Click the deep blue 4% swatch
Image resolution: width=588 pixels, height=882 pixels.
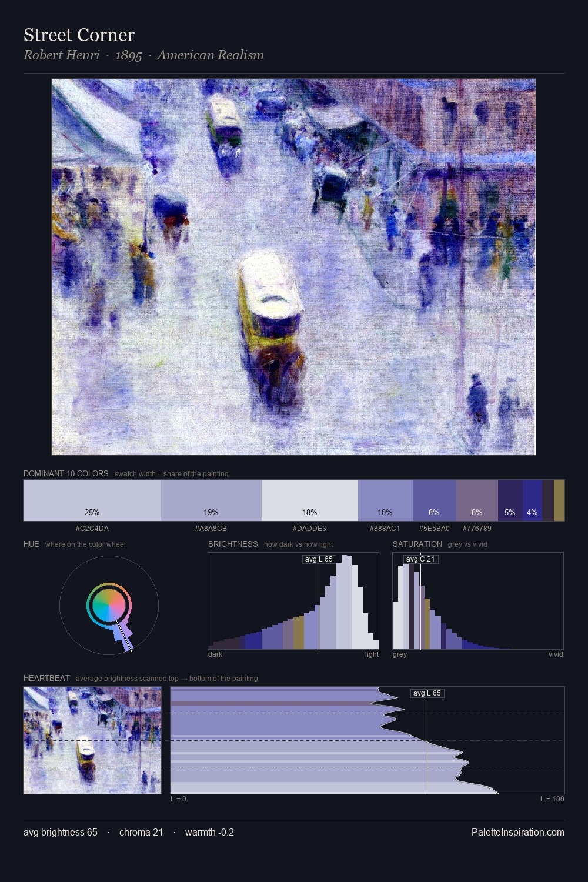tap(532, 500)
